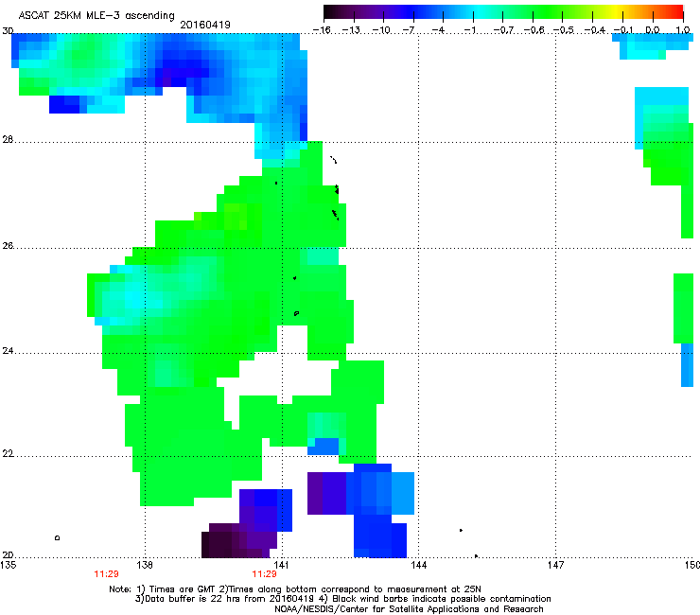Click the colorbar label "-0.5"
Image resolution: width=700 pixels, height=615 pixels.
click(564, 30)
